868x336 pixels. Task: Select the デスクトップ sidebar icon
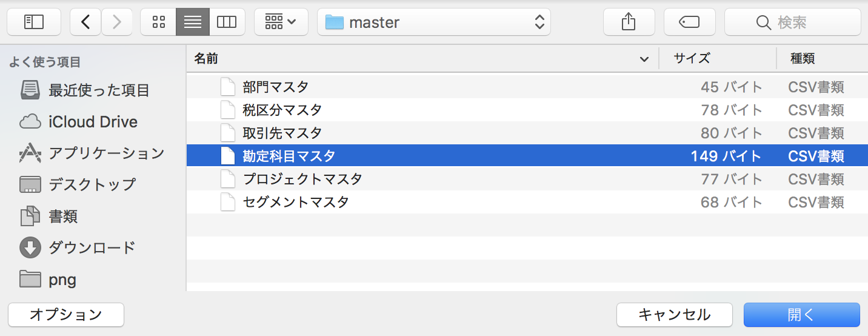click(x=30, y=184)
